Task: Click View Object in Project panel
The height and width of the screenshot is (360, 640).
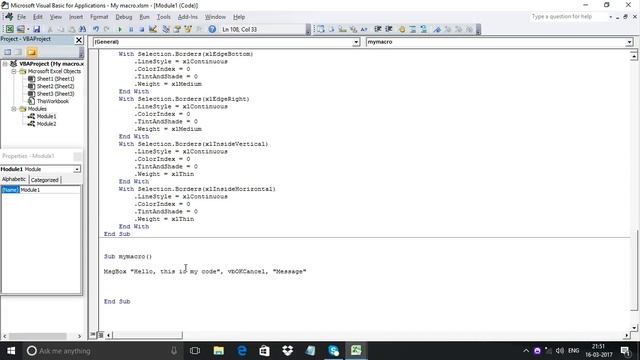Action: tap(18, 52)
